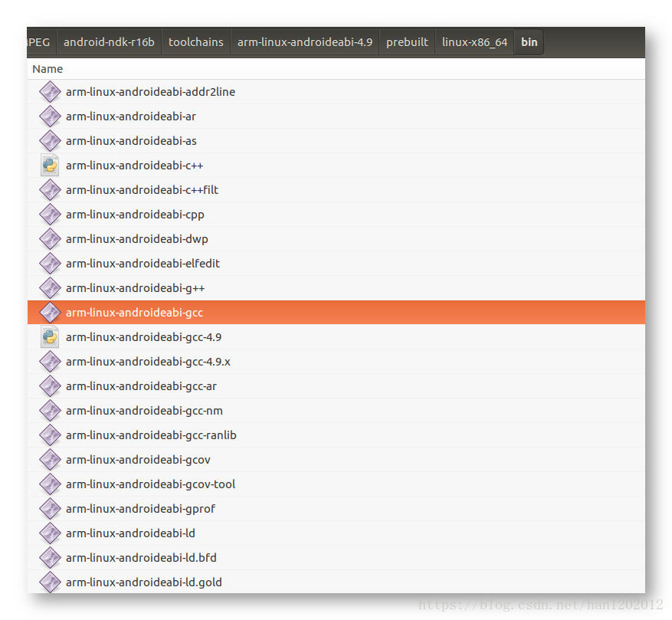
Task: Open the prebuilt folder breadcrumb
Action: (407, 42)
